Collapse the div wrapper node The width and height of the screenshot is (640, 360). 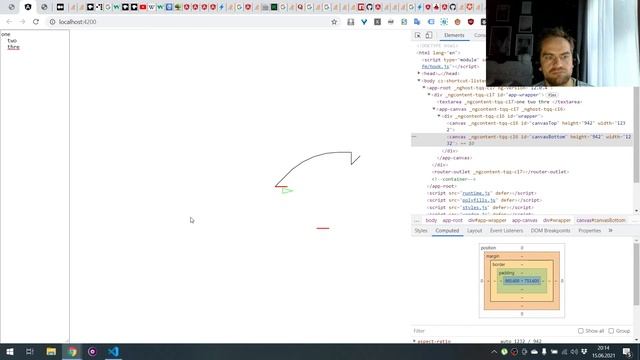[439, 116]
